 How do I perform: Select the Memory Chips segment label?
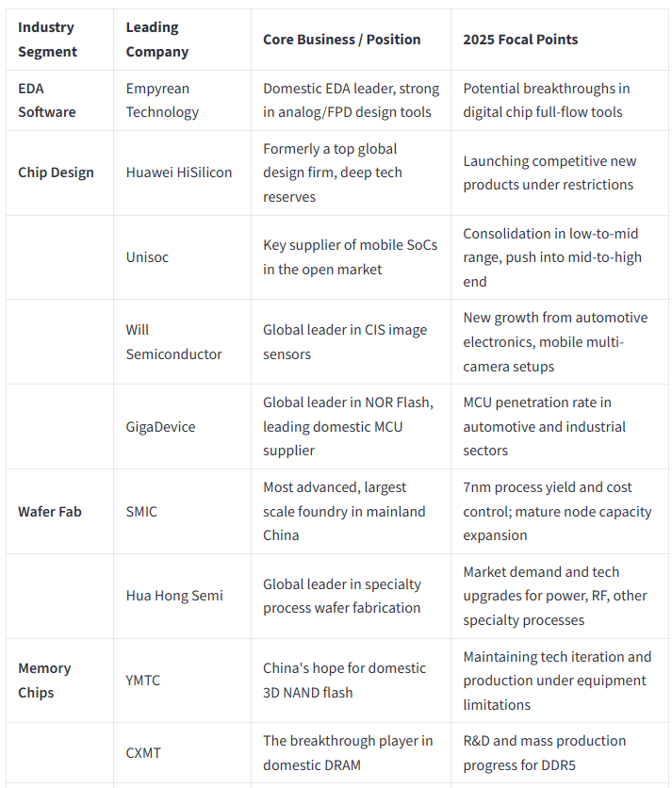pos(44,680)
